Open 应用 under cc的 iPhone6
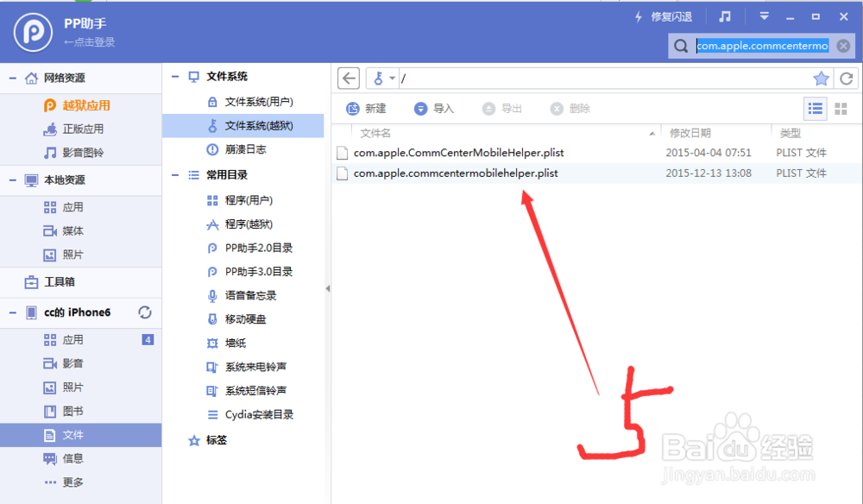863x504 pixels. point(64,340)
